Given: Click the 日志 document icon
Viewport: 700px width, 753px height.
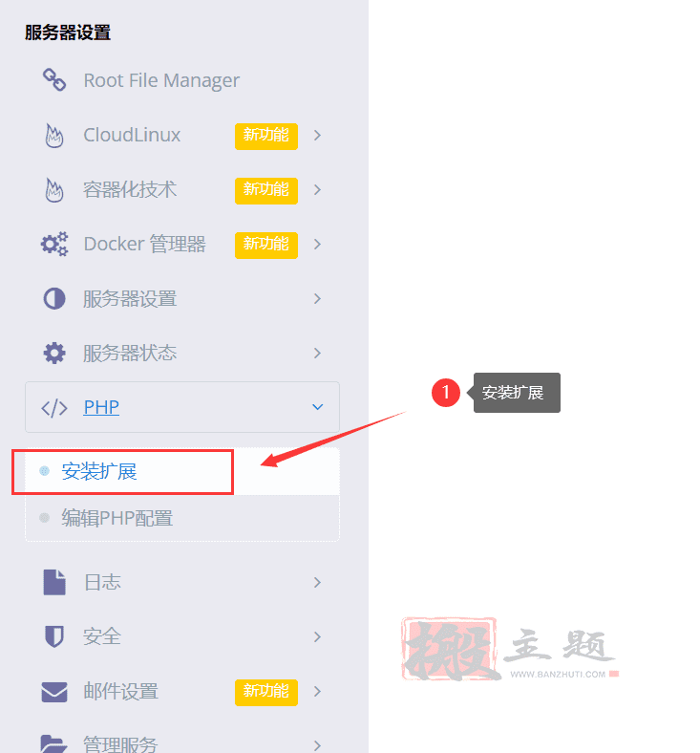Looking at the screenshot, I should 54,582.
